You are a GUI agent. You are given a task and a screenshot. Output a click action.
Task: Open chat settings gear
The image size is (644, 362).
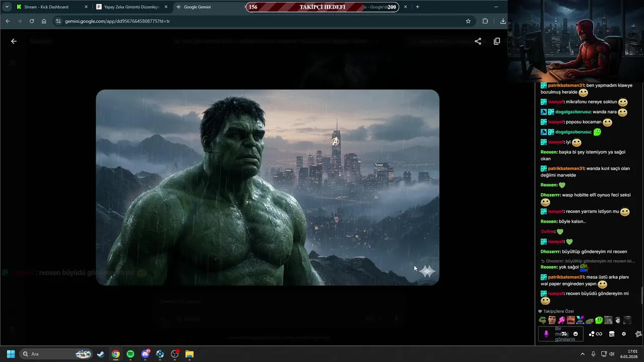pos(624,334)
